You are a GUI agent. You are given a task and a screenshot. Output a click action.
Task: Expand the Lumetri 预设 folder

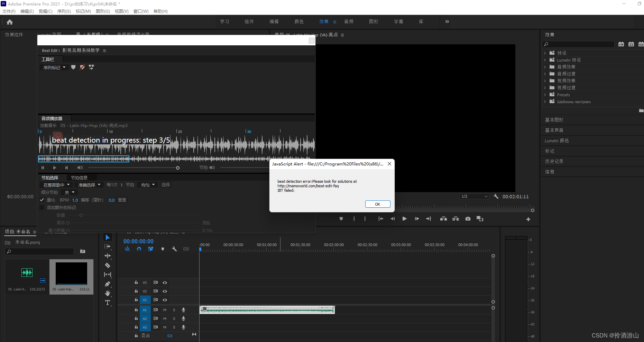click(x=545, y=60)
